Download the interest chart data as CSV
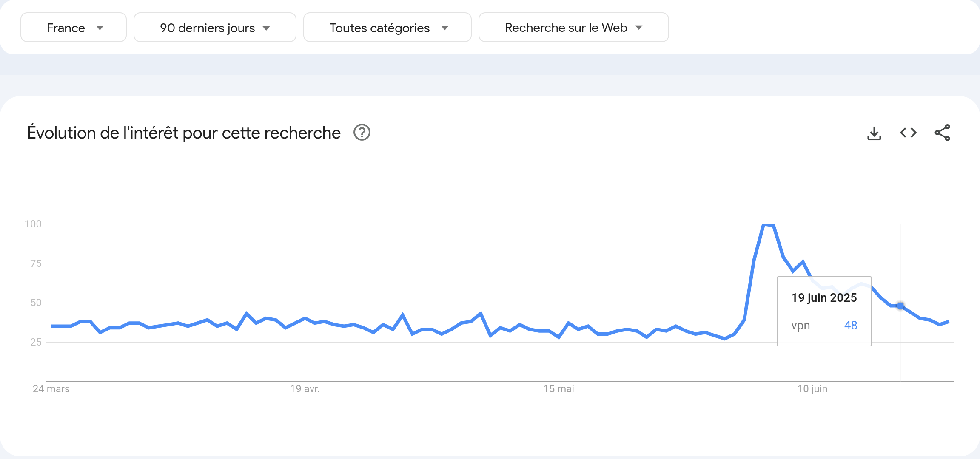Screen dimensions: 980x459 tap(874, 133)
